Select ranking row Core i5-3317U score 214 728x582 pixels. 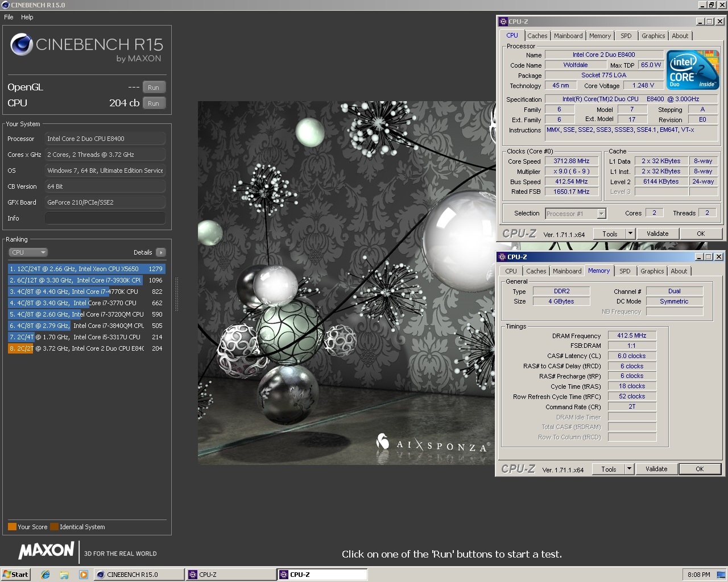click(86, 337)
